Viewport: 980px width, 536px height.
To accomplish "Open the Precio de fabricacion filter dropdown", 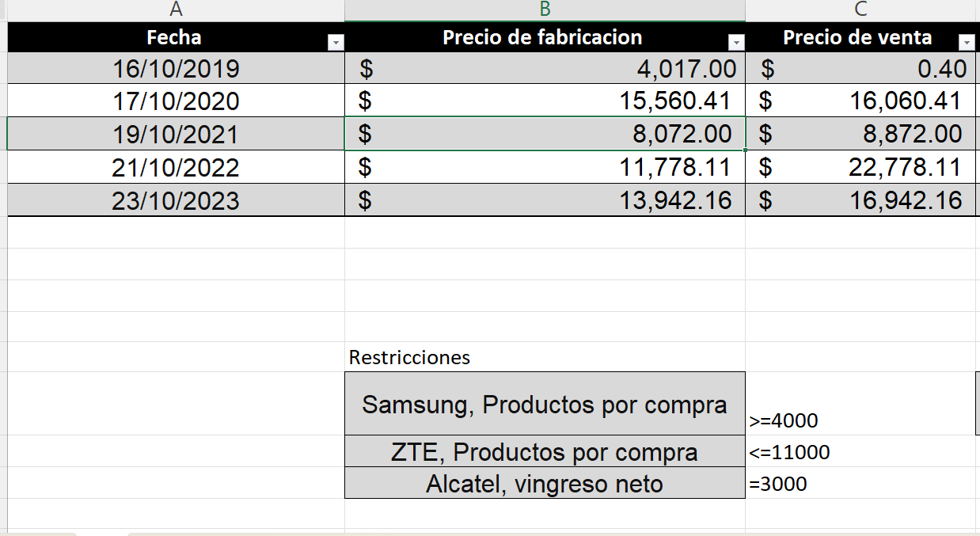I will 736,43.
